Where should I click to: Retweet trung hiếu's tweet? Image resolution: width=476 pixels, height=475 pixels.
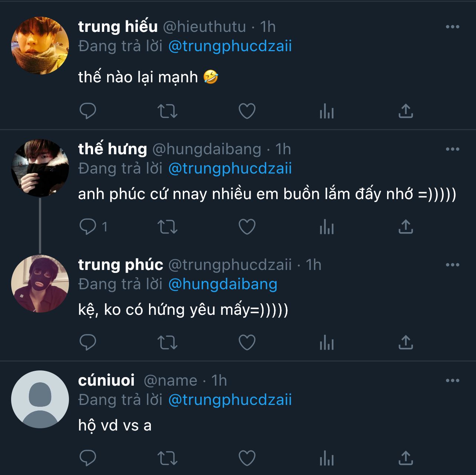(168, 111)
